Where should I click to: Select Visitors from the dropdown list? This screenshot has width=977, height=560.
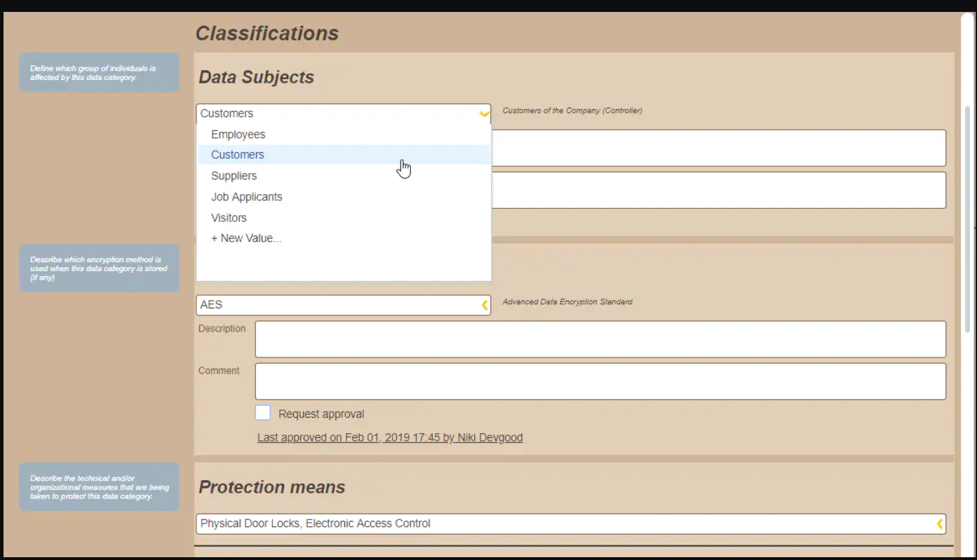pos(229,217)
